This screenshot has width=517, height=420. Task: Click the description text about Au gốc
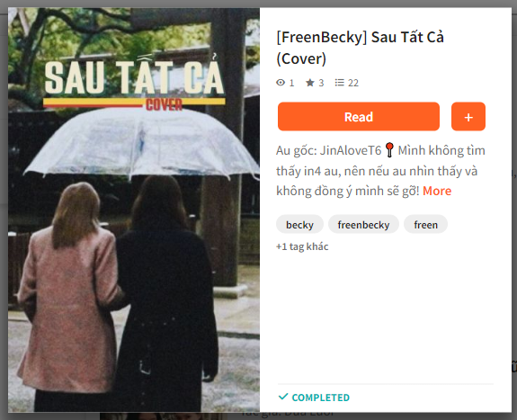(x=380, y=171)
